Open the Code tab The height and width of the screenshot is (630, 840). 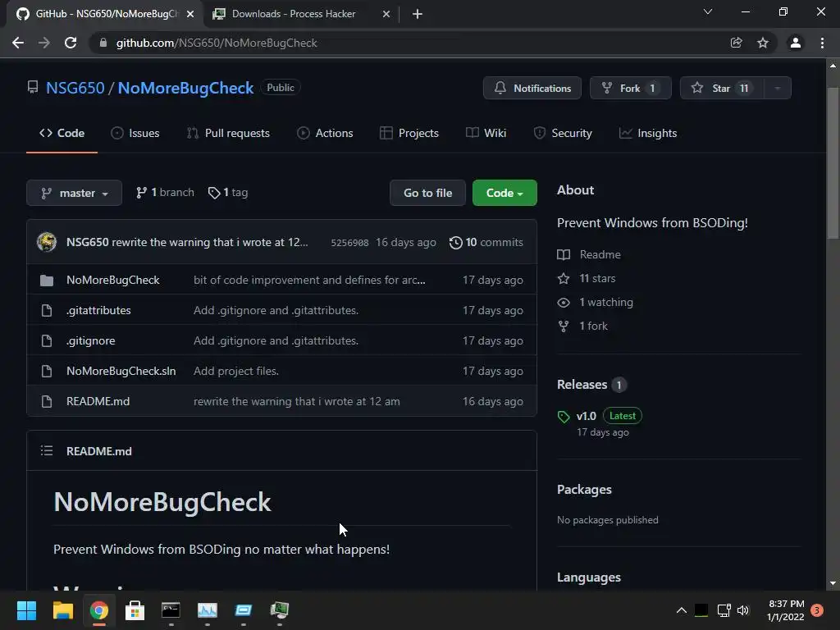click(x=62, y=133)
